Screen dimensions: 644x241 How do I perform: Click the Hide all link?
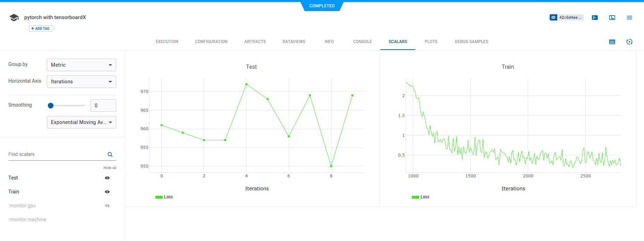110,168
